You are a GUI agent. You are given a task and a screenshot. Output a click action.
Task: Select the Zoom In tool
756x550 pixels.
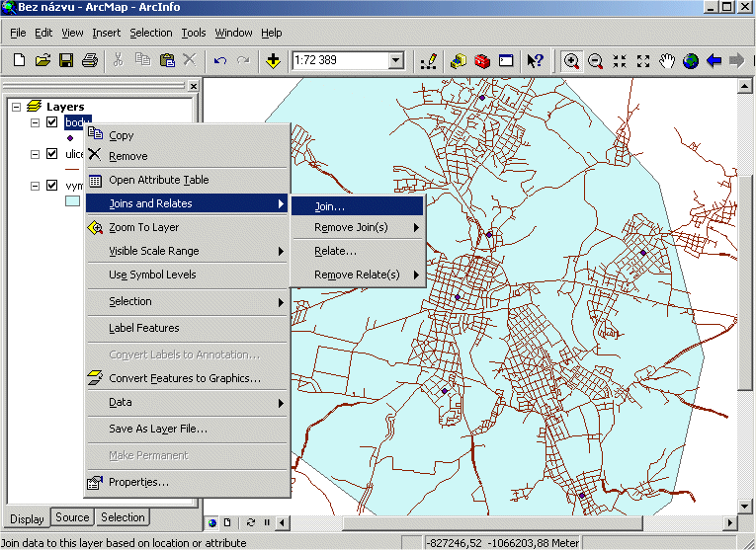click(x=572, y=61)
